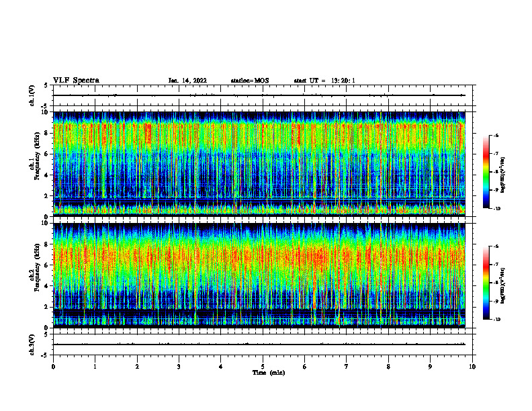This screenshot has height=411, width=532.
Task: Click inside the ch.1 spectrogram panel
Action: (259, 164)
